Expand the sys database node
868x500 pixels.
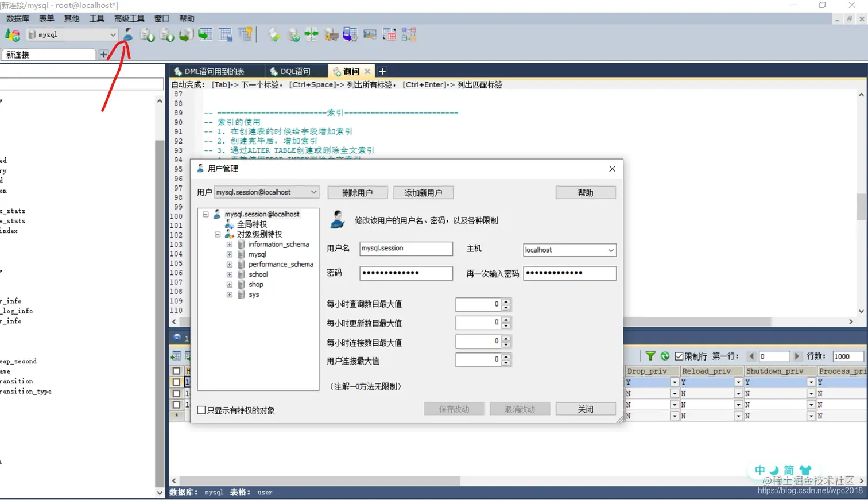(230, 294)
